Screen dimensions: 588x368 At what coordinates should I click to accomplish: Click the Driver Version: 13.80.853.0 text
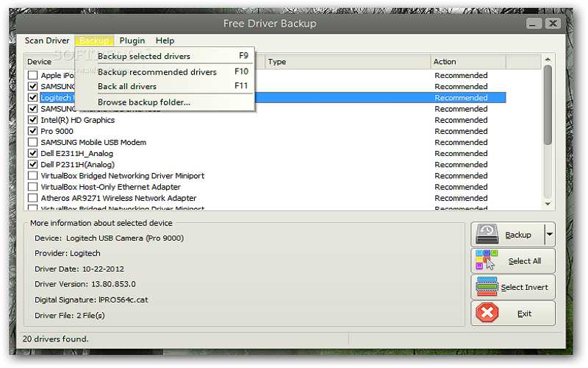pyautogui.click(x=85, y=284)
